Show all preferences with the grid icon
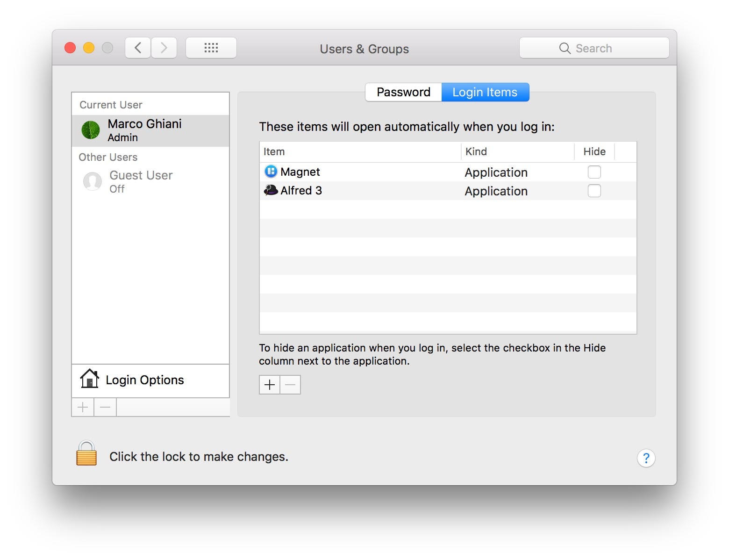 coord(211,48)
